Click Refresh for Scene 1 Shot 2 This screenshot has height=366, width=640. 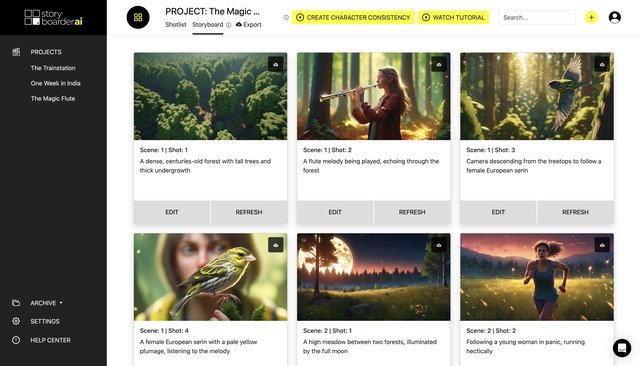click(412, 212)
